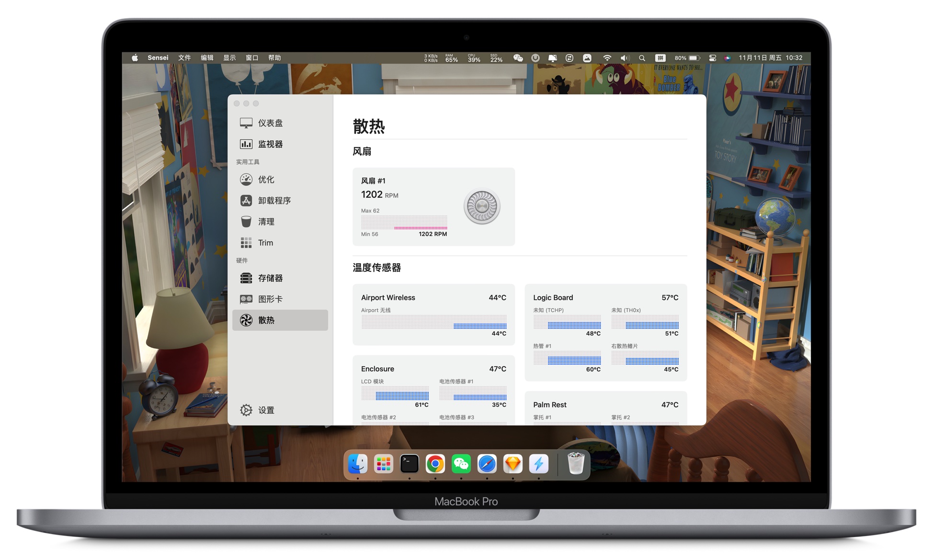Image resolution: width=934 pixels, height=560 pixels.
Task: Click the Wi-Fi icon in the menu bar
Action: (607, 58)
